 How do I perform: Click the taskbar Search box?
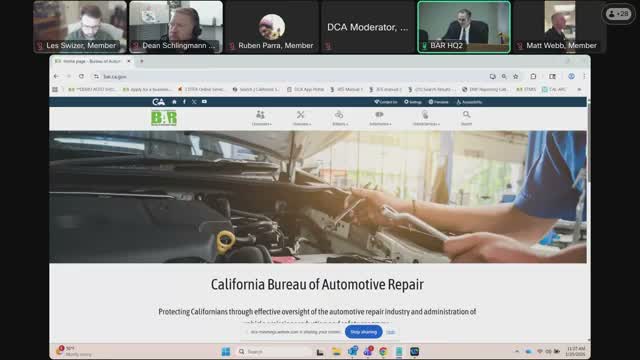(274, 351)
